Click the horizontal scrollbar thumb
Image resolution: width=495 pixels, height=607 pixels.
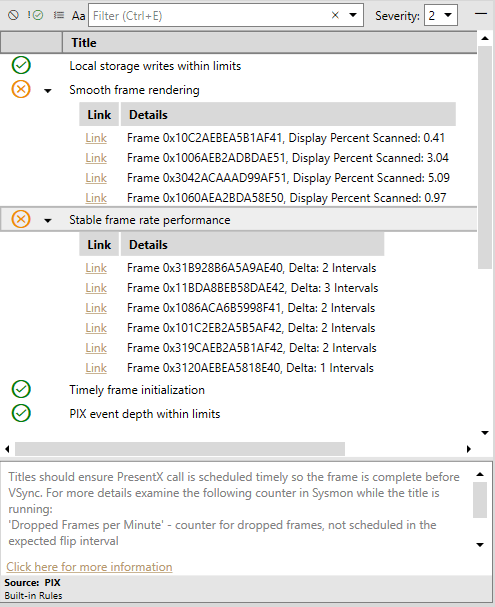[x=180, y=449]
